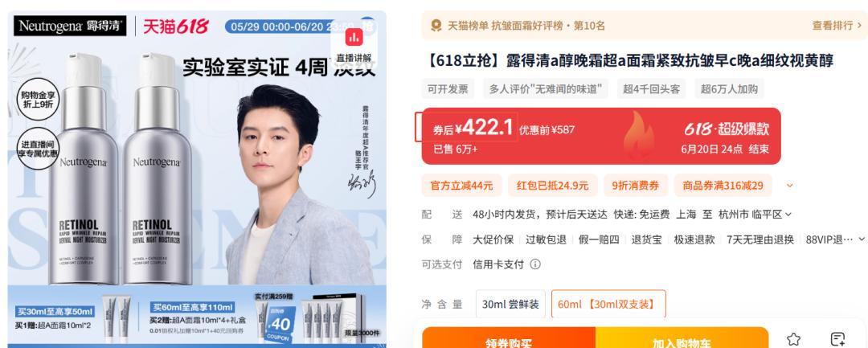Select the 60ml【30ml双支装】size option
Viewport: 868px width, 348px height.
(608, 305)
